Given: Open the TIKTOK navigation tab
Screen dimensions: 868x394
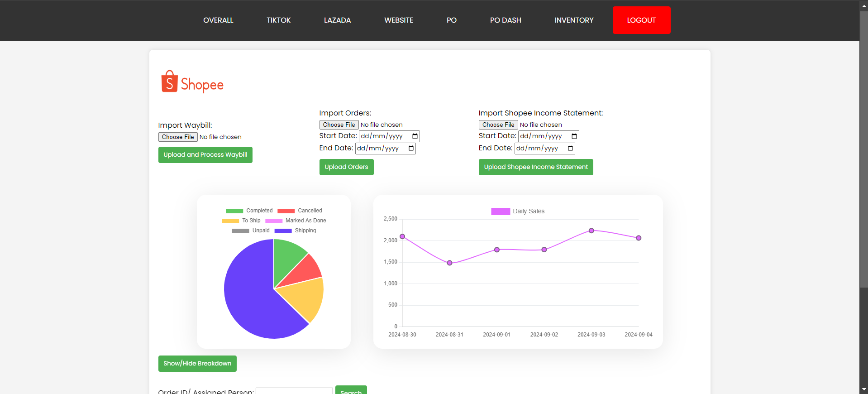Looking at the screenshot, I should pos(278,20).
